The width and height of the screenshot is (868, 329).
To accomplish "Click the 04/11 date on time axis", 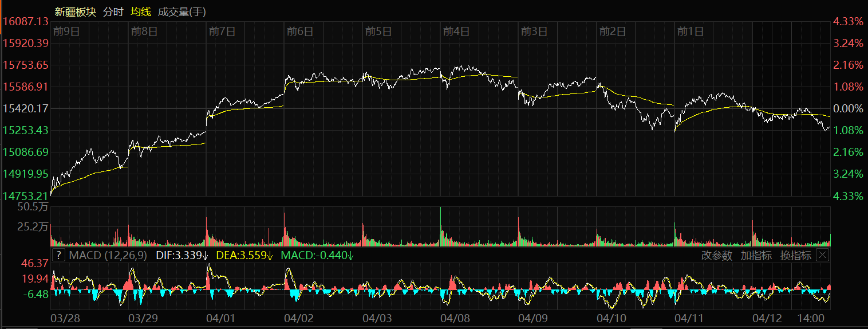I will tap(689, 318).
